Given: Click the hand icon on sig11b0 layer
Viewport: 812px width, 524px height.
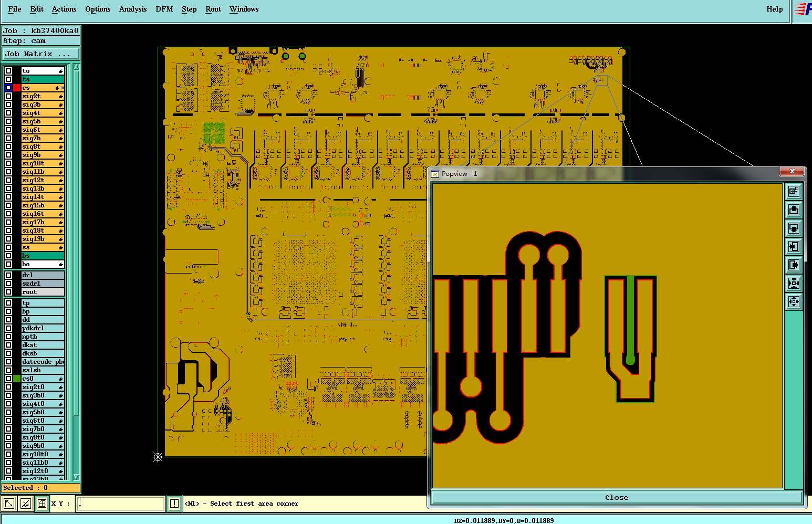Looking at the screenshot, I should pos(61,463).
